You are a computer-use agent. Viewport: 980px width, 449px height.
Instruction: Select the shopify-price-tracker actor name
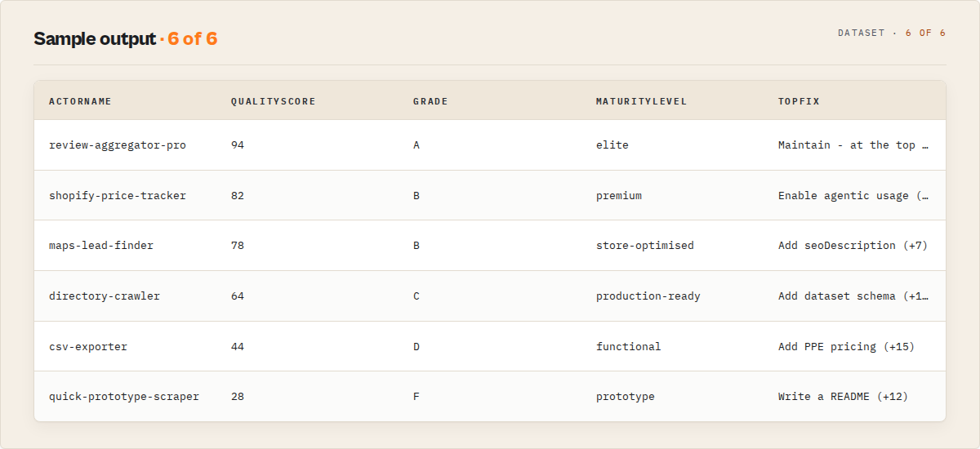pyautogui.click(x=118, y=196)
